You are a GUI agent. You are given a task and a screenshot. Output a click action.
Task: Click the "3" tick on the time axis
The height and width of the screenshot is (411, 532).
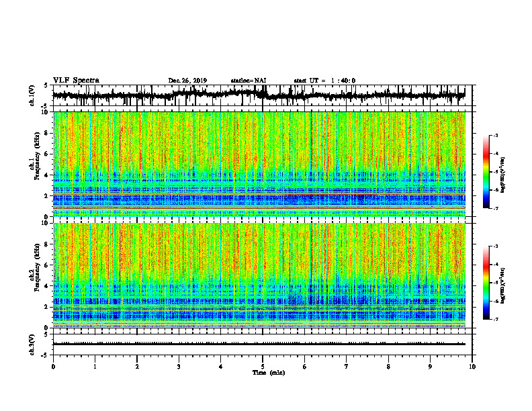179,367
